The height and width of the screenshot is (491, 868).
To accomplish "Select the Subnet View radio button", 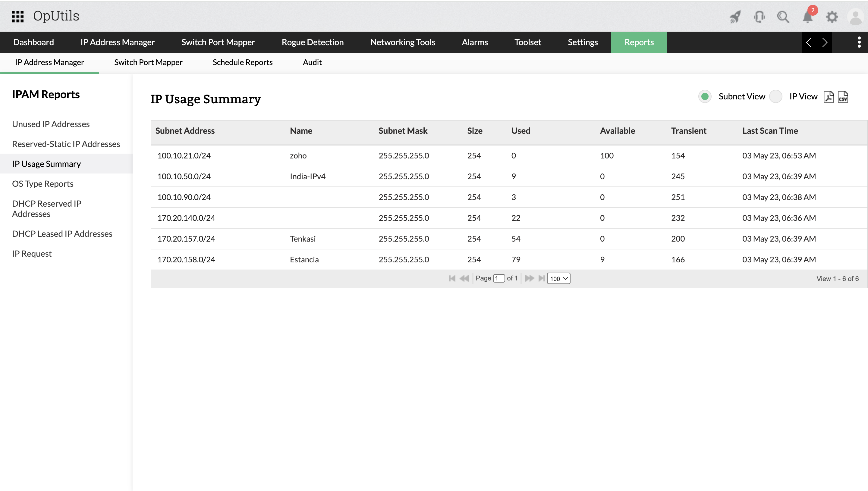I will click(x=705, y=96).
